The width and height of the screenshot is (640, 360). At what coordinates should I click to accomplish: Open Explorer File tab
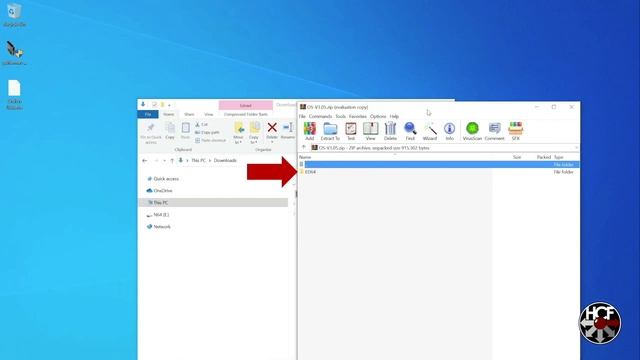(148, 114)
